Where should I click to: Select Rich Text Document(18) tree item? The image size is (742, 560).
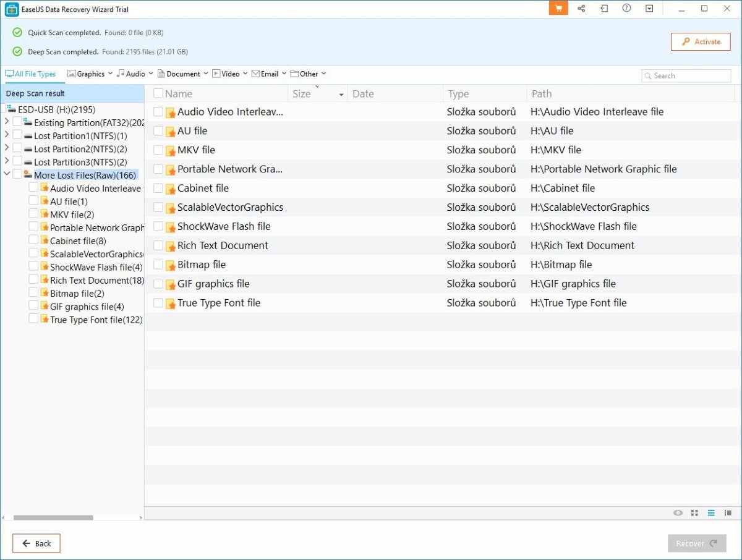pos(97,280)
